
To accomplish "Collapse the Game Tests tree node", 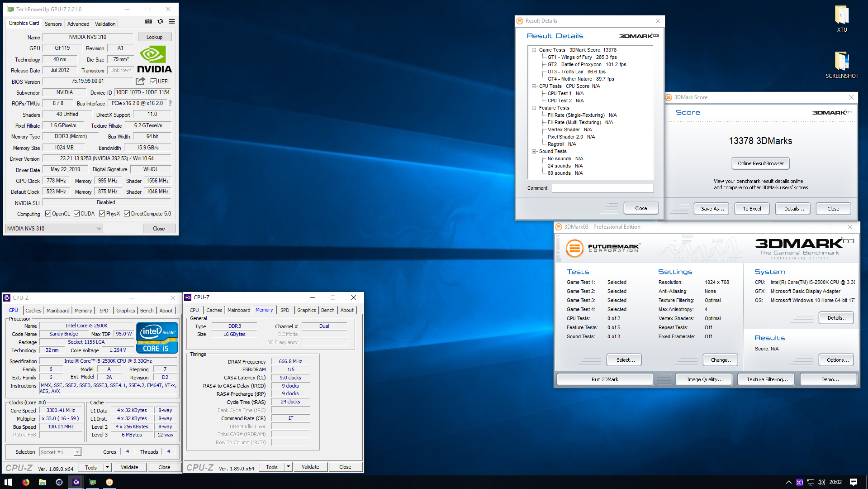I will coord(534,50).
